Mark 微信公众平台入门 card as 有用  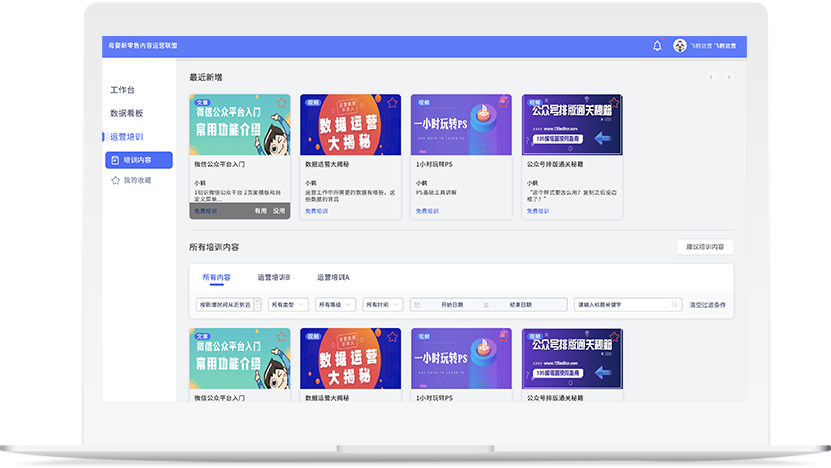260,211
